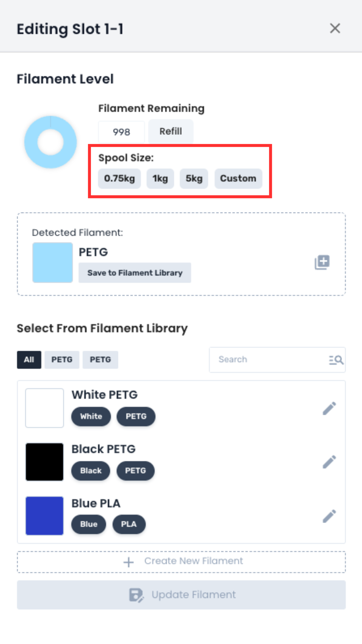Edit the Black PETG filament entry
Image resolution: width=362 pixels, height=644 pixels.
[x=329, y=462]
